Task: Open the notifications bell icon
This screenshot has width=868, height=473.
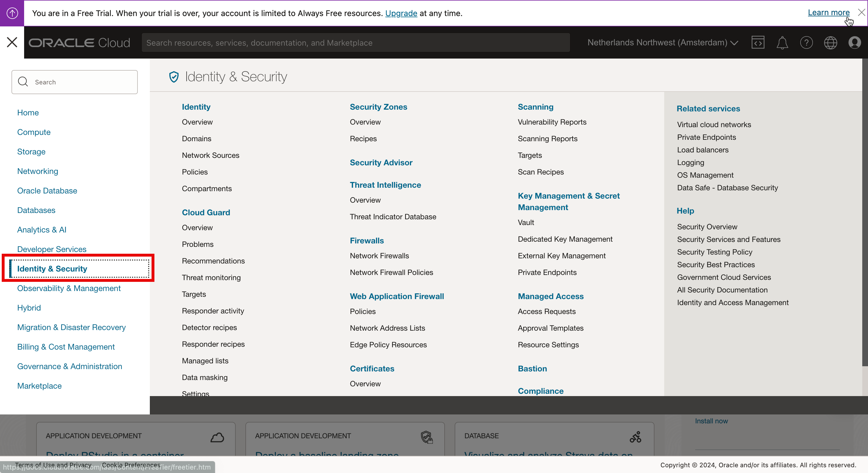Action: (782, 42)
